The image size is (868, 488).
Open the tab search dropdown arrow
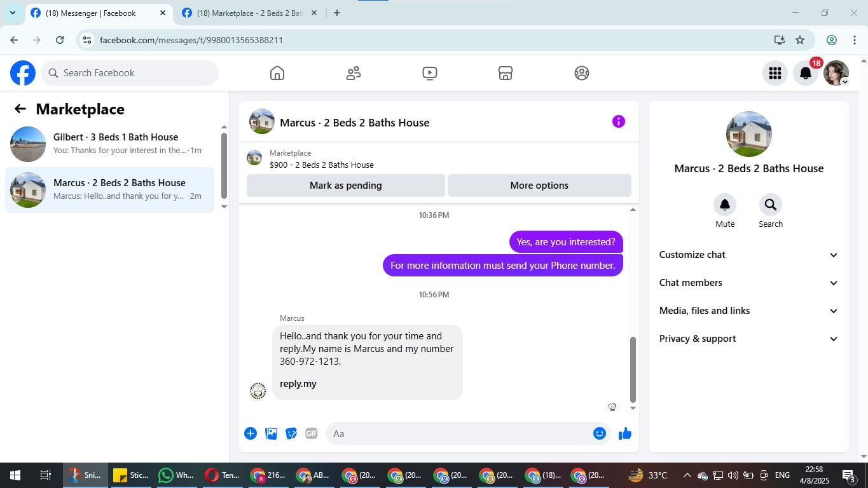12,13
